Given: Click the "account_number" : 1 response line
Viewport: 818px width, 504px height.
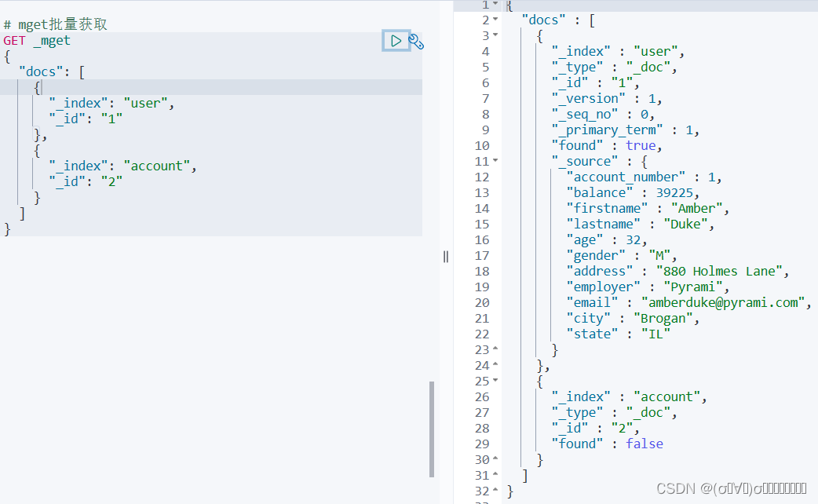Looking at the screenshot, I should pos(645,177).
